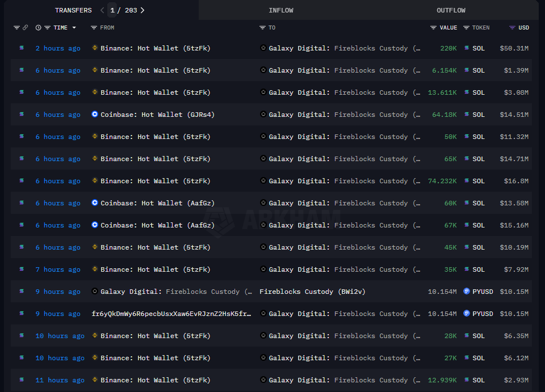Image resolution: width=545 pixels, height=392 pixels.
Task: Open Coinbase Hot Wallet (AafGz) in 67K row
Action: 157,225
